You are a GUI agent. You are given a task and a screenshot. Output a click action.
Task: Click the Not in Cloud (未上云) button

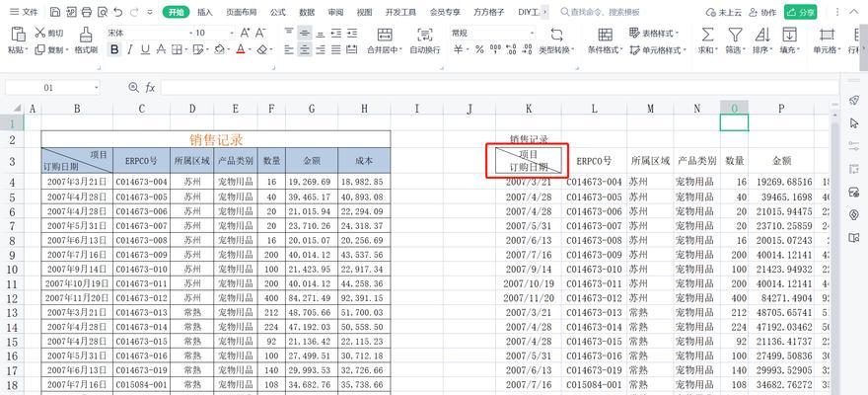pos(724,12)
